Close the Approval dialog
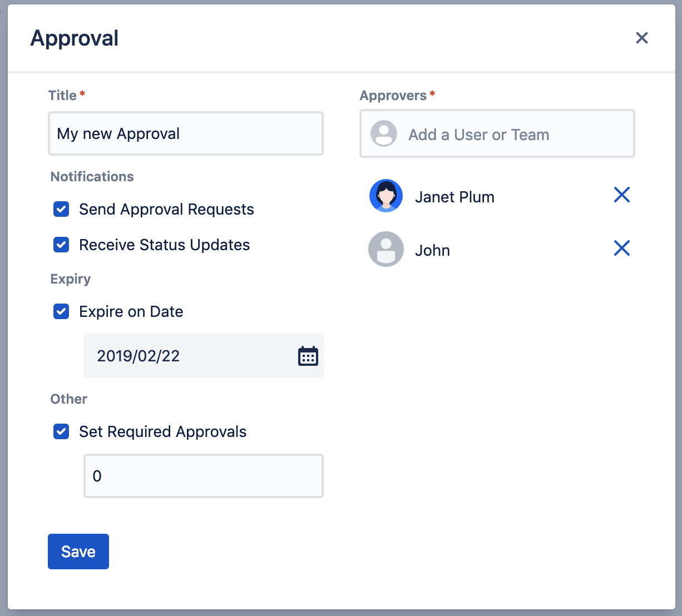Image resolution: width=682 pixels, height=616 pixels. (641, 38)
